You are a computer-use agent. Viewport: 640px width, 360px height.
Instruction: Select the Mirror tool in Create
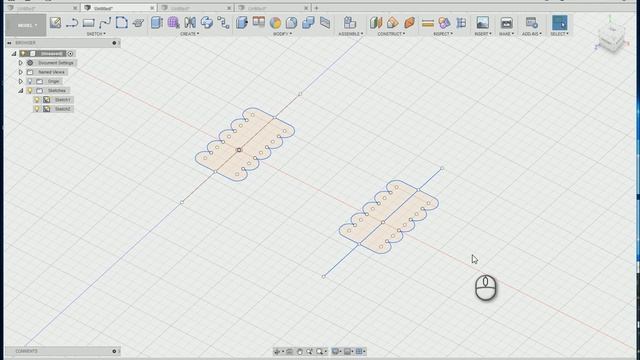click(190, 22)
